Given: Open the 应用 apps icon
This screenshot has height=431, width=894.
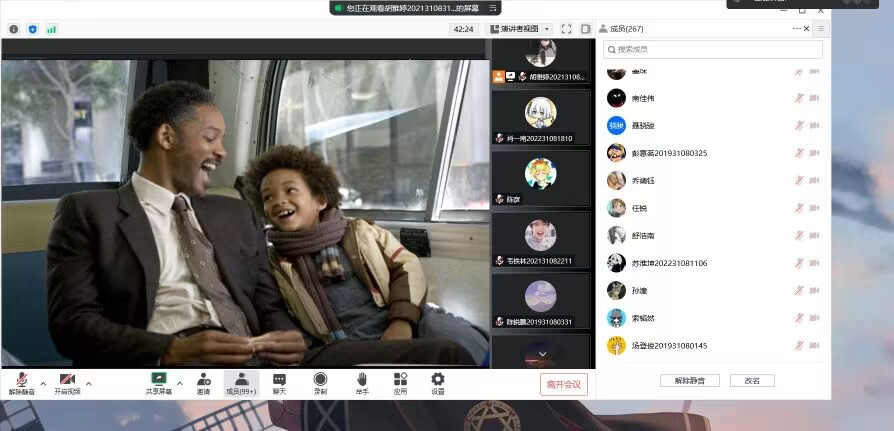Looking at the screenshot, I should (400, 383).
